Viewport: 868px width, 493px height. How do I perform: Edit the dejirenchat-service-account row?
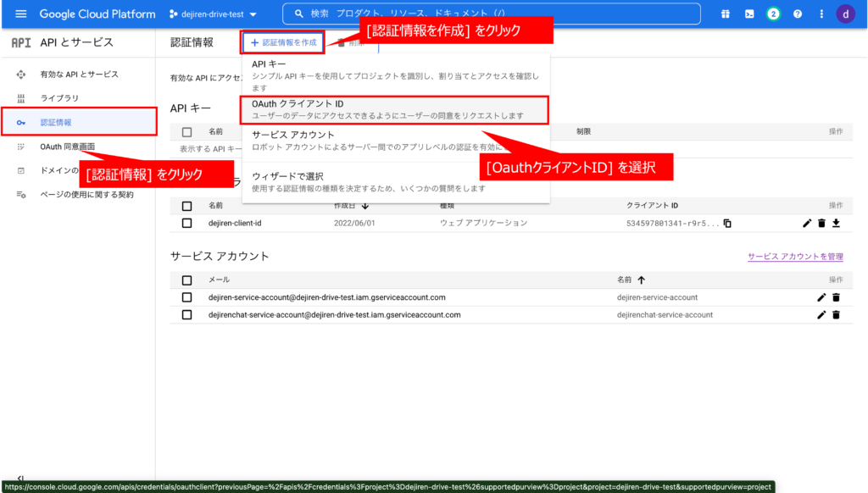click(821, 315)
